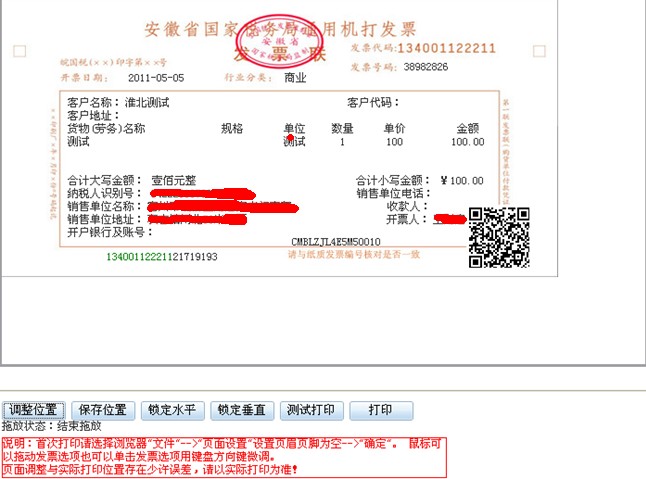Select the green serial number at bottom

coord(161,257)
